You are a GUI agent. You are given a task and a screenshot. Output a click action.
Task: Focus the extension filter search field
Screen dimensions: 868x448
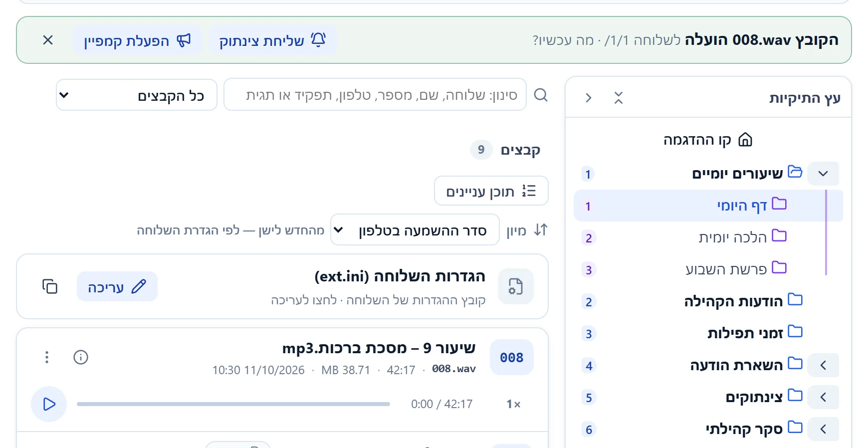[x=375, y=95]
